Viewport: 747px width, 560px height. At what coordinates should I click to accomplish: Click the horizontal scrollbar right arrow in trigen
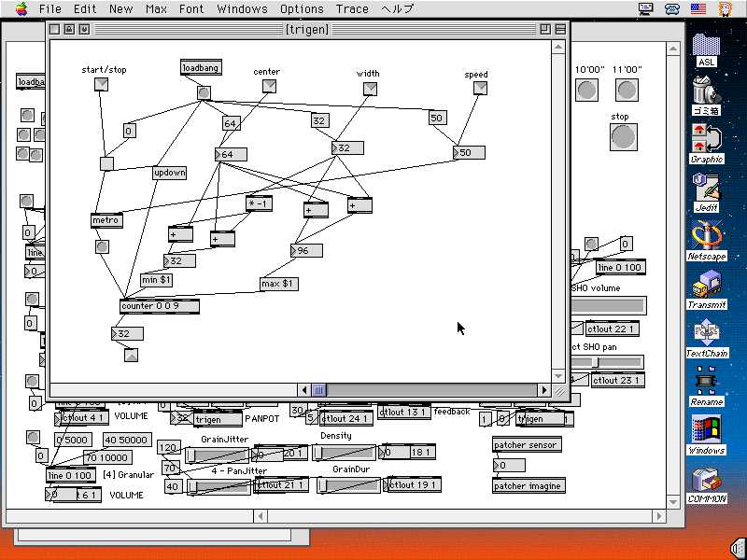point(544,389)
